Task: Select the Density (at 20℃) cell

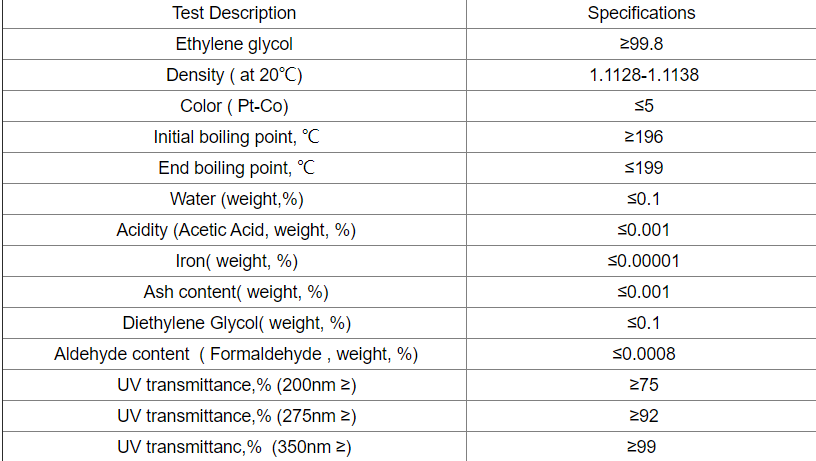Action: pyautogui.click(x=234, y=75)
